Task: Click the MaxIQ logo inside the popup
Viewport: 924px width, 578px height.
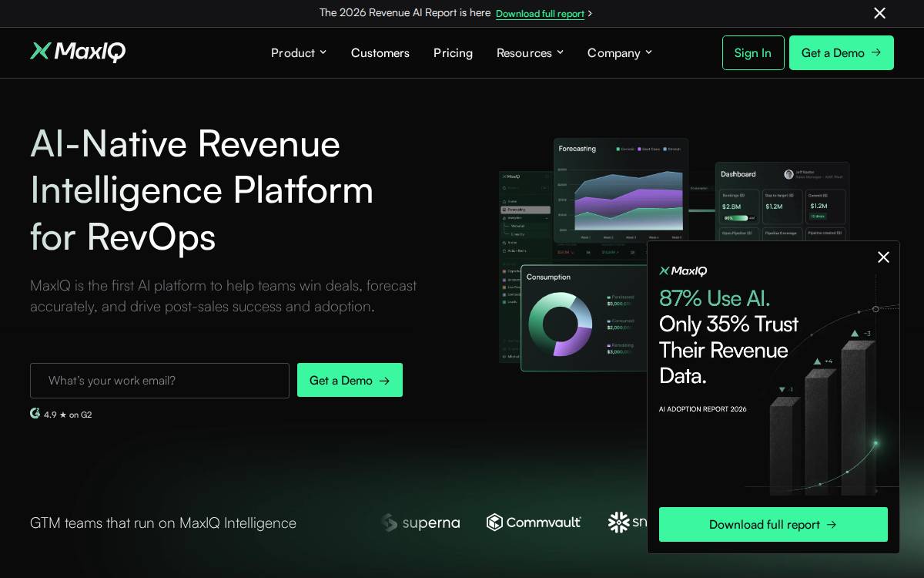Action: pyautogui.click(x=683, y=271)
